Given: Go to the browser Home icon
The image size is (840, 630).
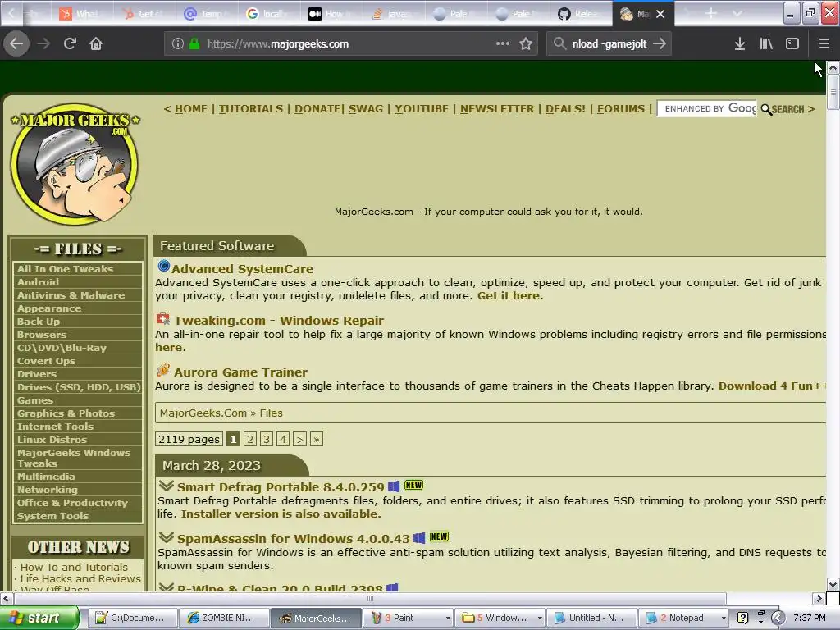Looking at the screenshot, I should [x=96, y=43].
